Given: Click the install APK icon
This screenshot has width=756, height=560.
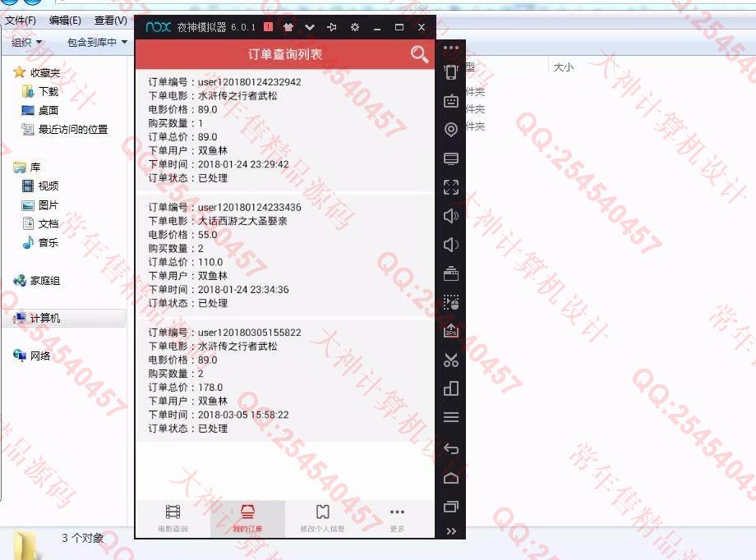Looking at the screenshot, I should point(451,331).
